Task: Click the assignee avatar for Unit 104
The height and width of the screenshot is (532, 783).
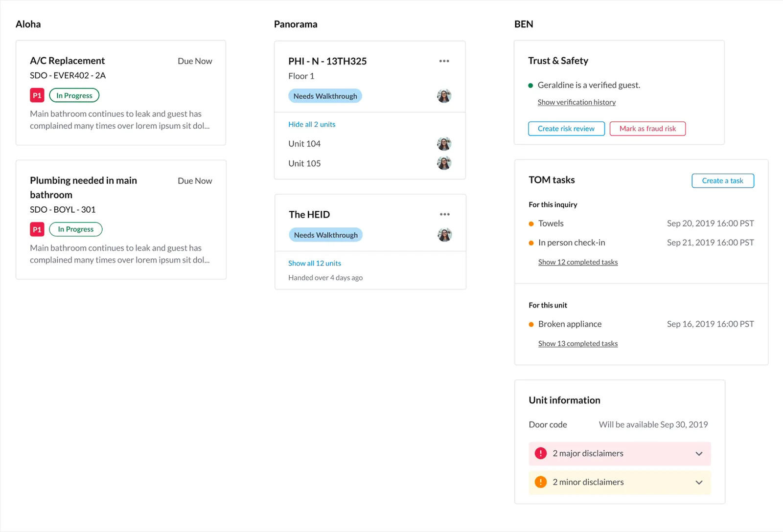Action: (444, 144)
